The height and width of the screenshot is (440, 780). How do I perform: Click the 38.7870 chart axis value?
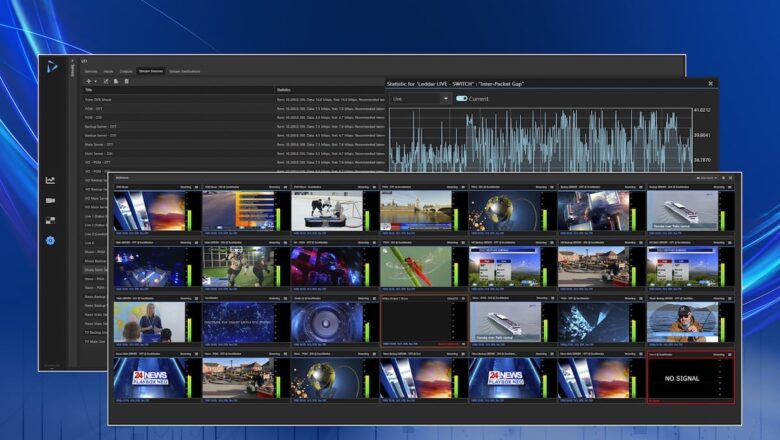(x=702, y=160)
